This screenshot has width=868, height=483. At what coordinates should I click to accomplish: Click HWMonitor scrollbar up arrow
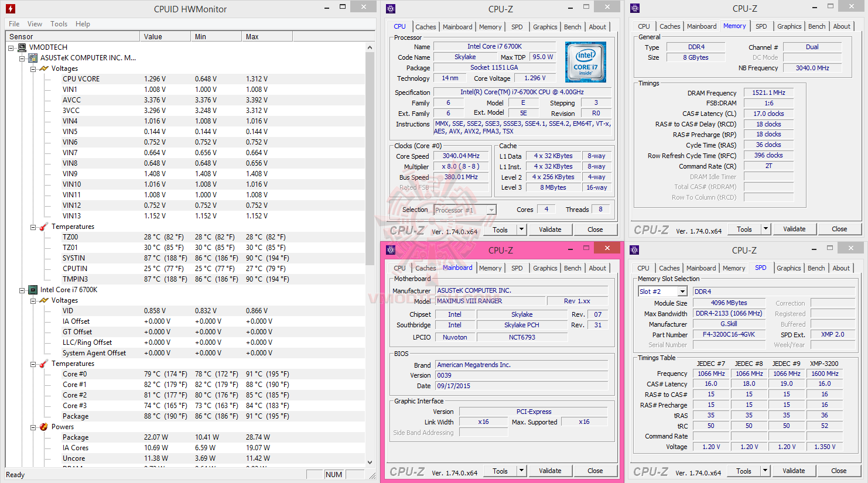click(370, 47)
